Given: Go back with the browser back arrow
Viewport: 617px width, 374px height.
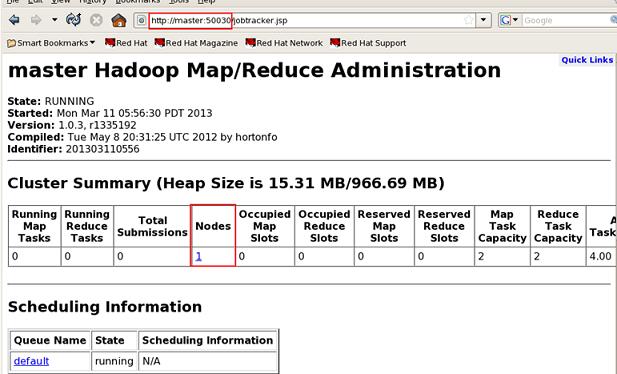Looking at the screenshot, I should (14, 20).
